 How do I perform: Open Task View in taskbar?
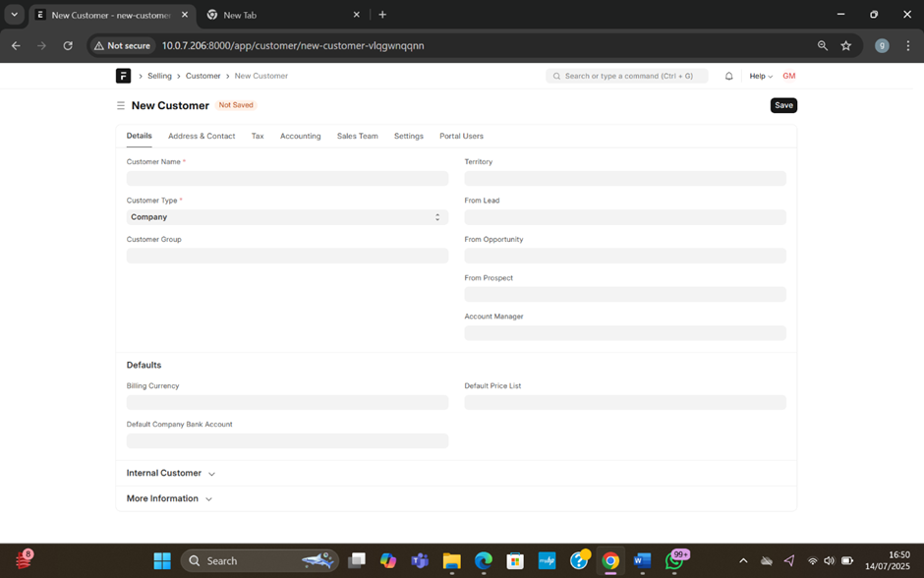(x=357, y=561)
